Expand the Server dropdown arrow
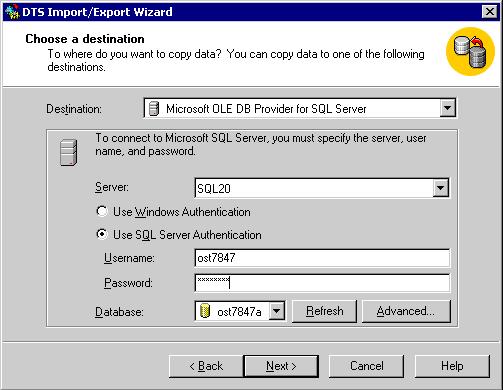Image resolution: width=503 pixels, height=390 pixels. (441, 188)
